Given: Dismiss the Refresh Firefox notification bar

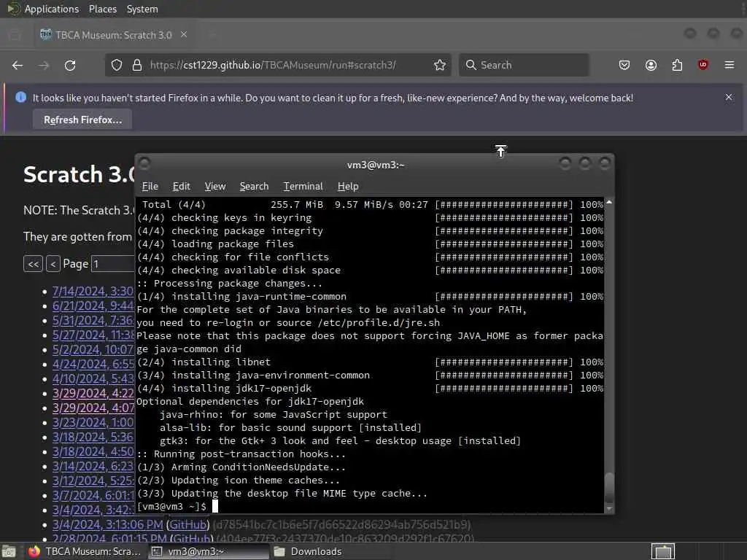Looking at the screenshot, I should click(x=729, y=97).
